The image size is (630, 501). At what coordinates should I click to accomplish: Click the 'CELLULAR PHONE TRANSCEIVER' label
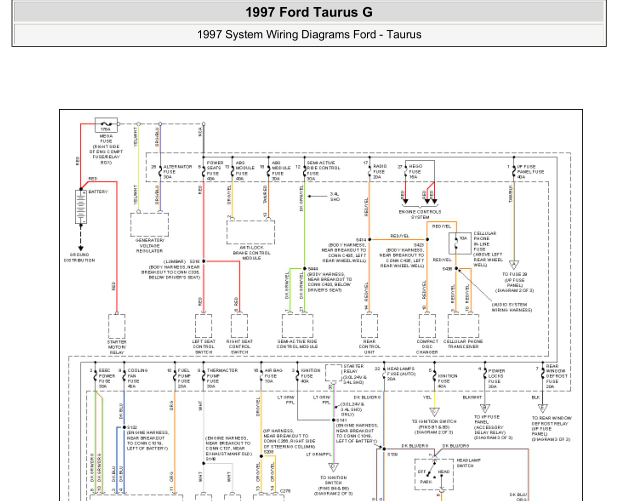pyautogui.click(x=463, y=344)
